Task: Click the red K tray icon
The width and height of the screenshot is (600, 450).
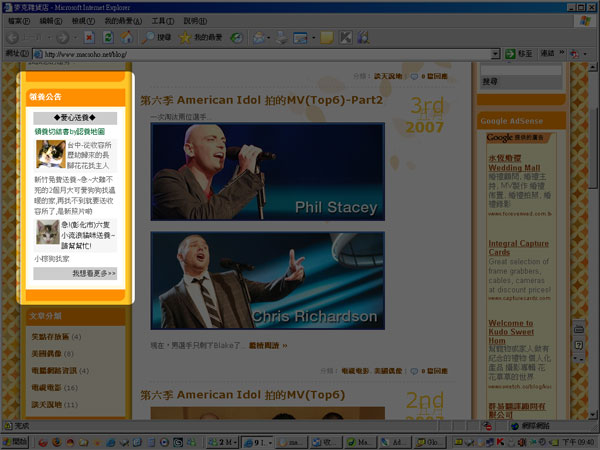Action: click(x=501, y=442)
